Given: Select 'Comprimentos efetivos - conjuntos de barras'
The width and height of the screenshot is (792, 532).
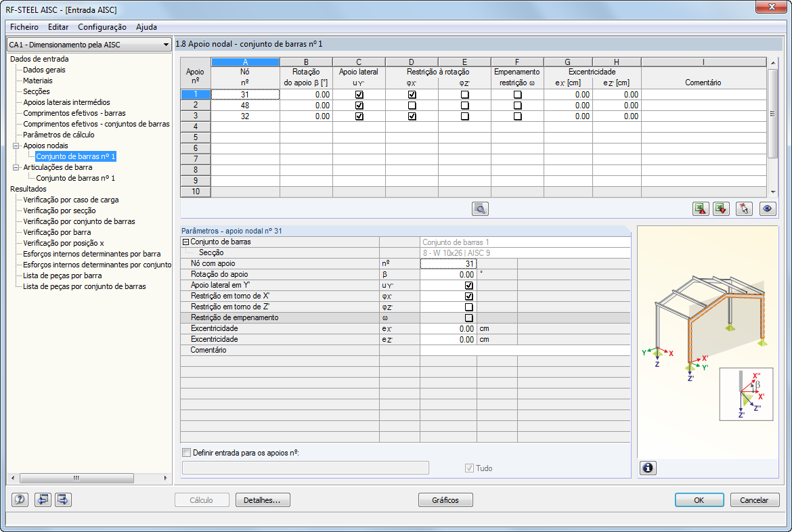Looking at the screenshot, I should coord(96,124).
